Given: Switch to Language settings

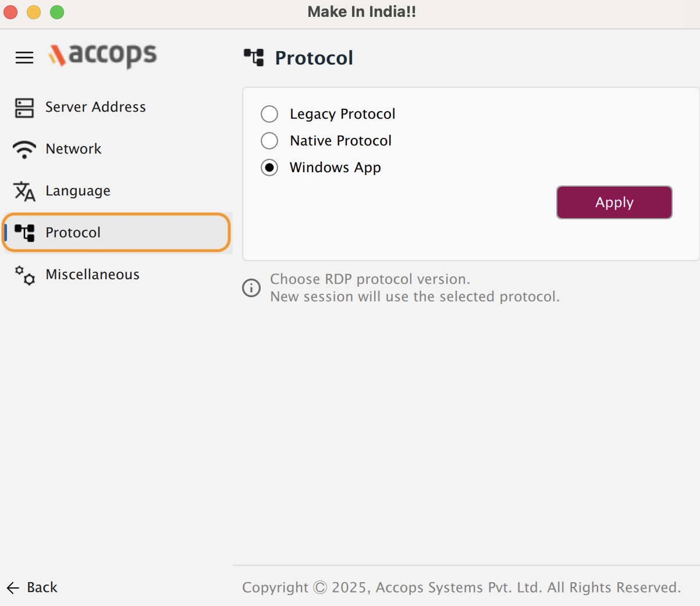Looking at the screenshot, I should [78, 191].
